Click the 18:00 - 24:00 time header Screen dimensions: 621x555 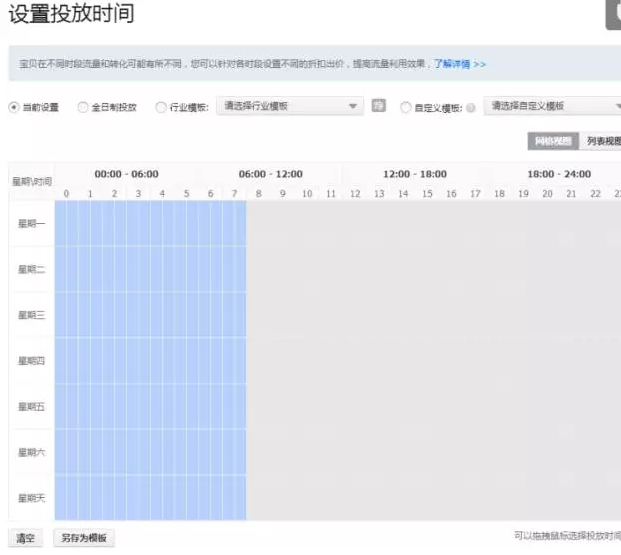coord(559,174)
